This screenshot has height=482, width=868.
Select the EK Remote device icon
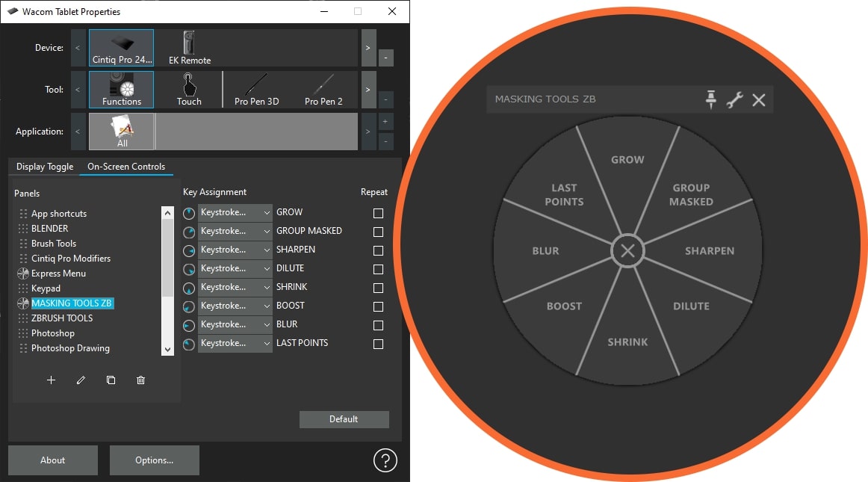(x=189, y=48)
